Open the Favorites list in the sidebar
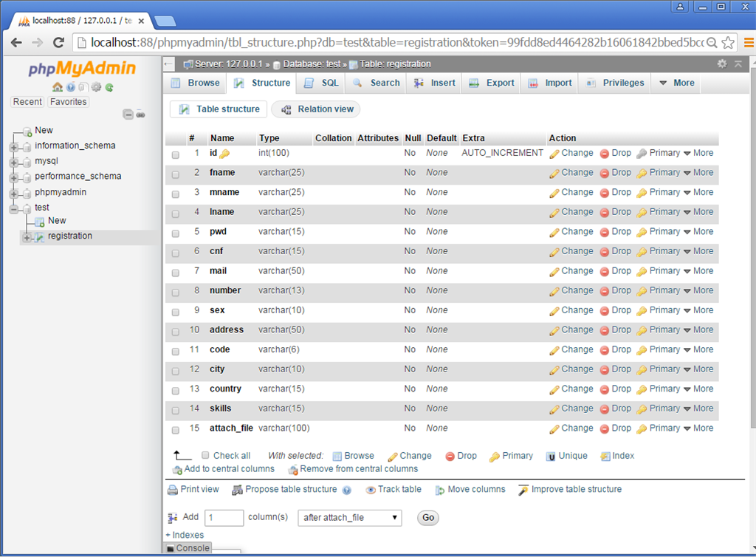The image size is (756, 557). 69,102
